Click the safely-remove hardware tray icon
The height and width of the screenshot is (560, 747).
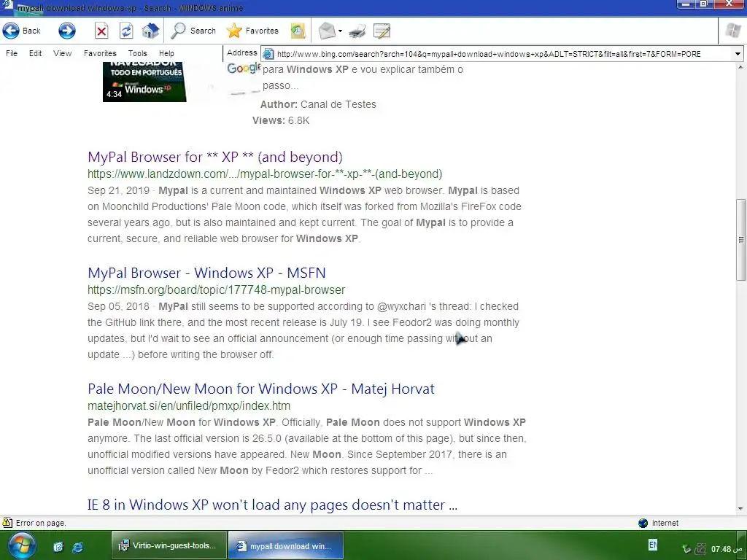686,549
